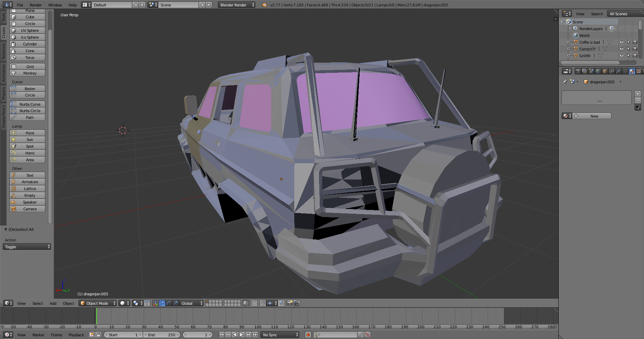
Task: Add a Nurbs Curve
Action: point(27,104)
